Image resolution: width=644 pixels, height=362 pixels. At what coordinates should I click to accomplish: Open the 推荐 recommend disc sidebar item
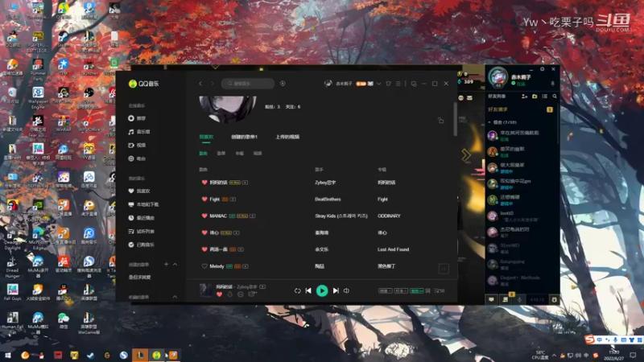tap(137, 118)
